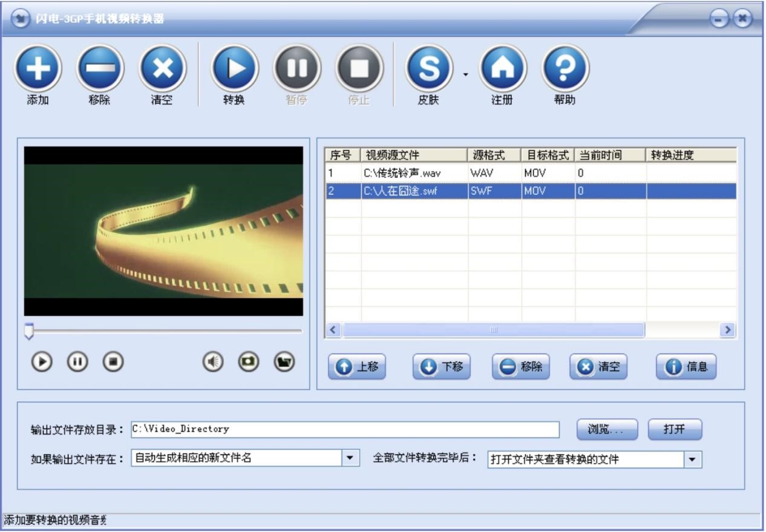Click the top toolbar 清空 (Clear) X icon
This screenshot has height=532, width=766.
pyautogui.click(x=162, y=68)
